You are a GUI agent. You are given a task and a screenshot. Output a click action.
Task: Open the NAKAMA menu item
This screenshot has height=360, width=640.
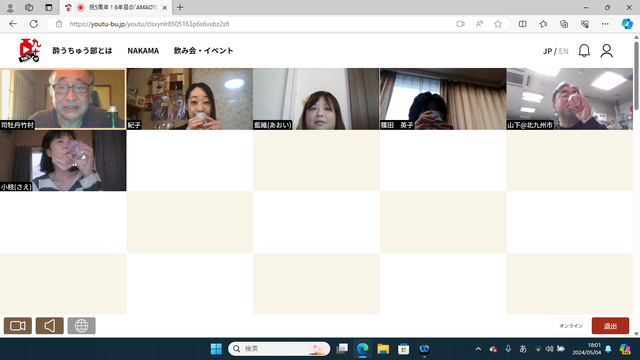tap(143, 51)
